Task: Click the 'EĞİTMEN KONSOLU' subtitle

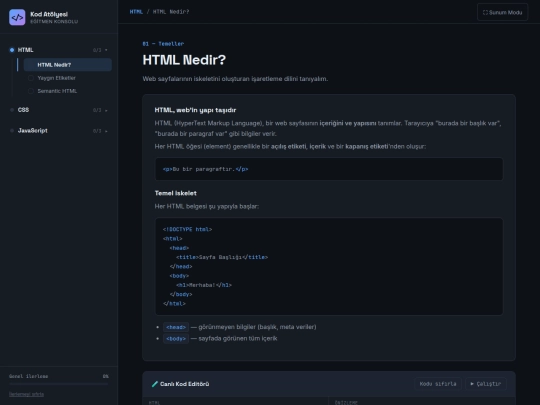Action: [x=54, y=22]
